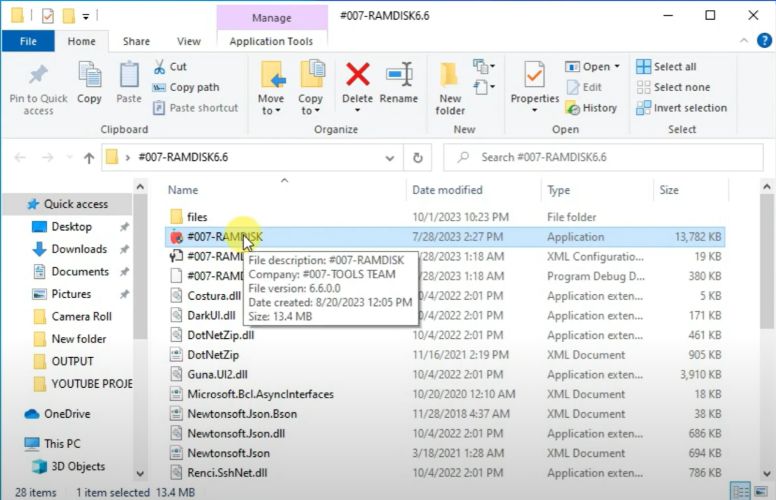Show file History from ribbon
Screen dimensions: 776x500
pyautogui.click(x=591, y=108)
